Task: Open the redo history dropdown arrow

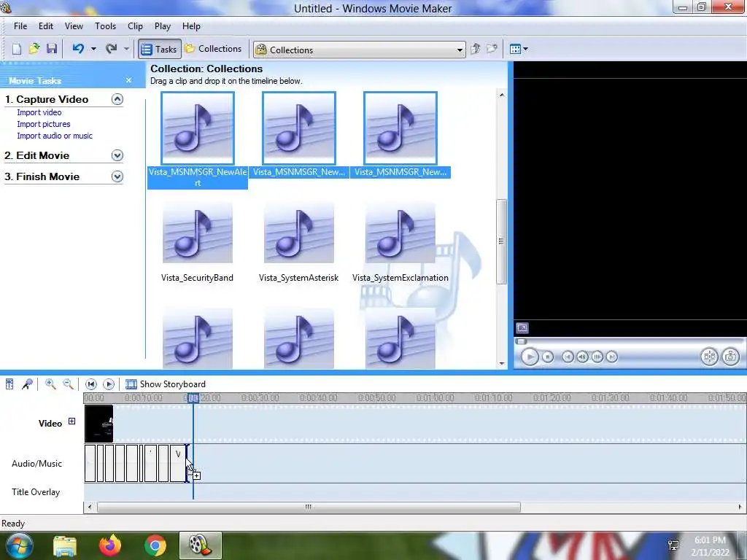Action: 126,49
